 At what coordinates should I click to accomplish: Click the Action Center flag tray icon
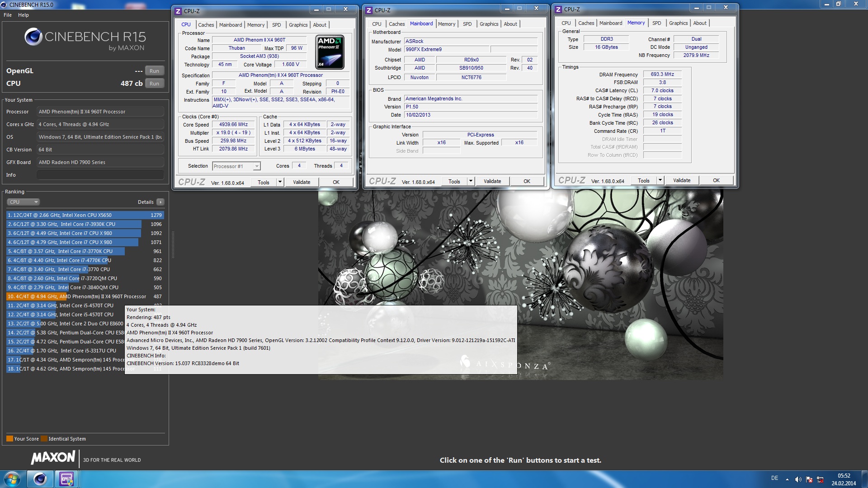point(809,479)
